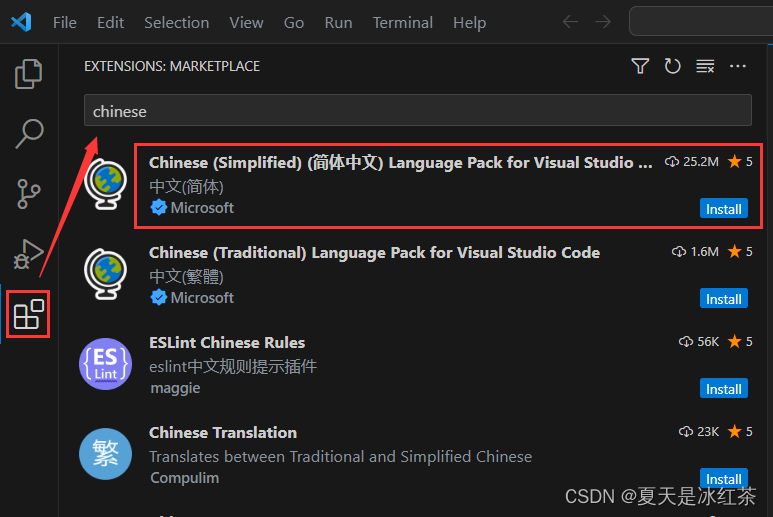Image resolution: width=773 pixels, height=517 pixels.
Task: Open ESLint Chinese Rules title
Action: pyautogui.click(x=227, y=343)
